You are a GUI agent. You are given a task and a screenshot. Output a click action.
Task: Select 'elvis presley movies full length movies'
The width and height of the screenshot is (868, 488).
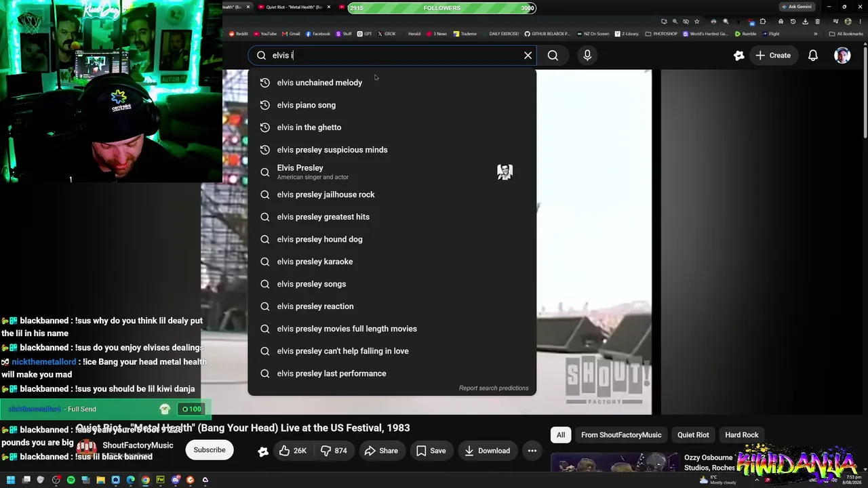(392, 329)
